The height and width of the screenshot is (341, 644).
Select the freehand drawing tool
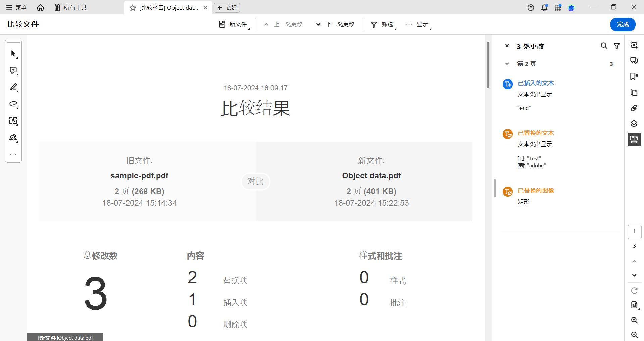pos(13,104)
